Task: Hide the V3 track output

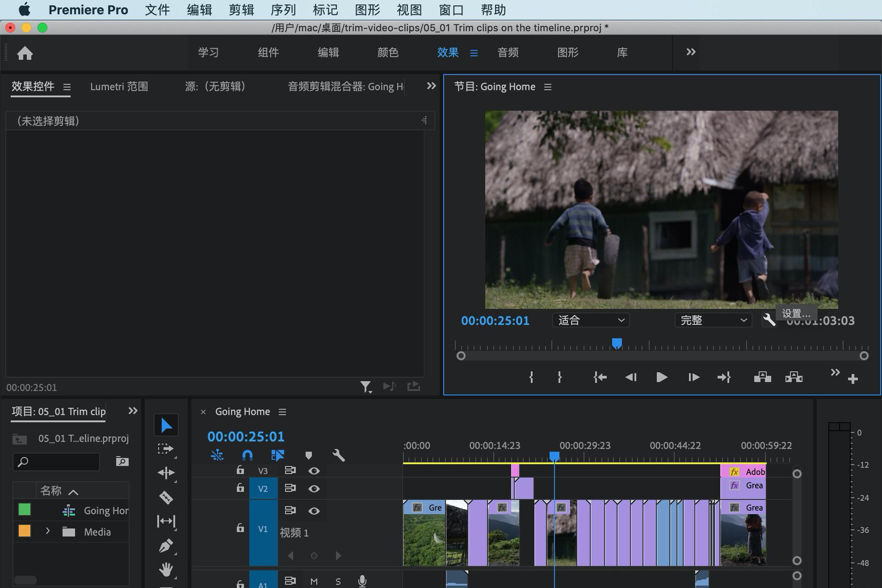Action: pyautogui.click(x=314, y=471)
